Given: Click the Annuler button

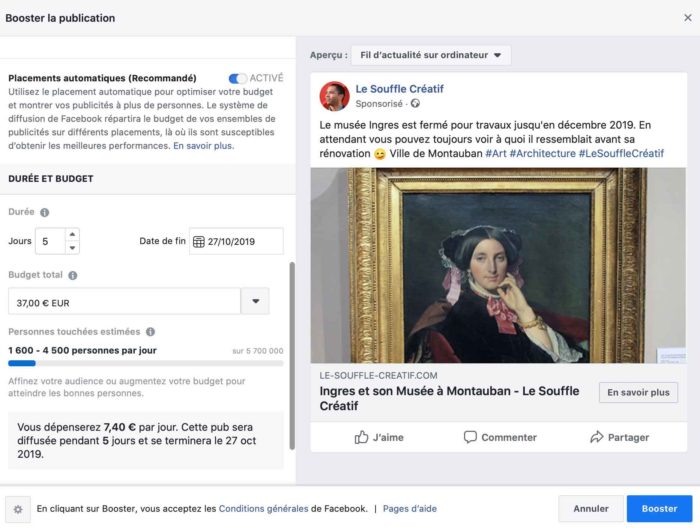Looking at the screenshot, I should click(x=591, y=509).
